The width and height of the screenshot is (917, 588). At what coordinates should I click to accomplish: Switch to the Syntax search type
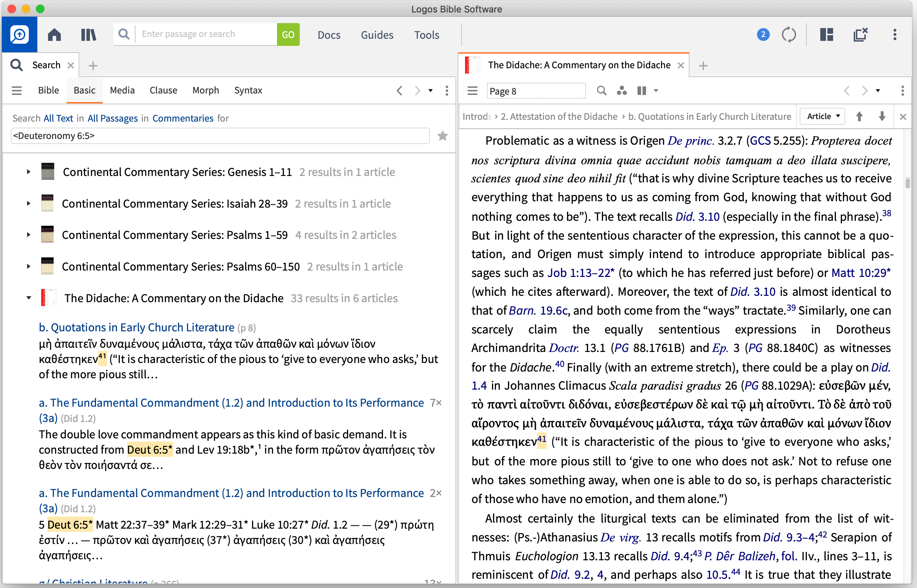(x=248, y=91)
